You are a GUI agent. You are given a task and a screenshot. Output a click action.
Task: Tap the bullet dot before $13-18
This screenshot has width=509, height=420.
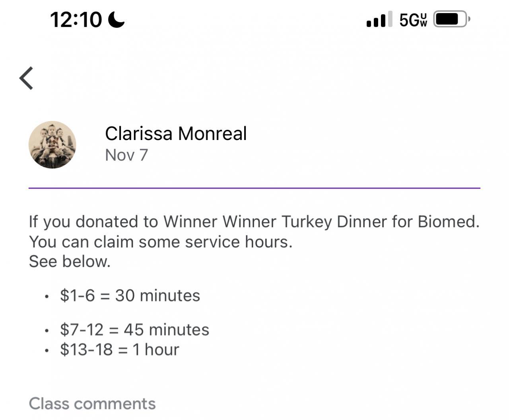(47, 351)
